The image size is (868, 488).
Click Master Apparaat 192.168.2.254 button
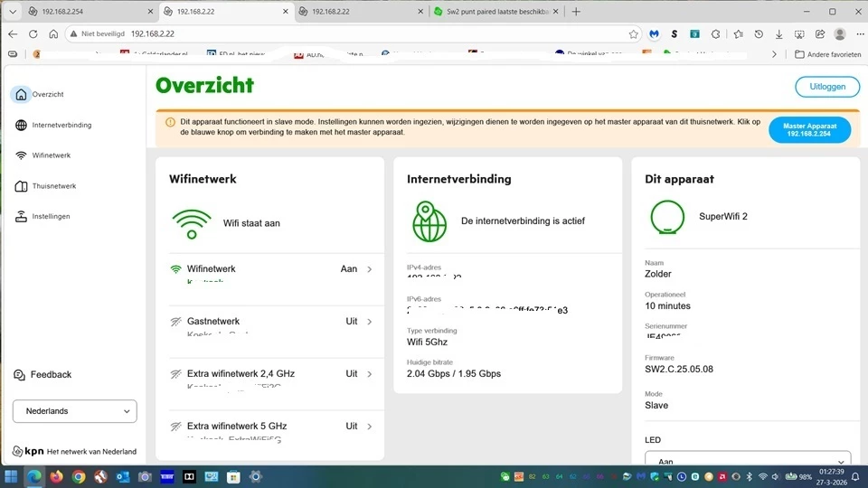pyautogui.click(x=809, y=130)
